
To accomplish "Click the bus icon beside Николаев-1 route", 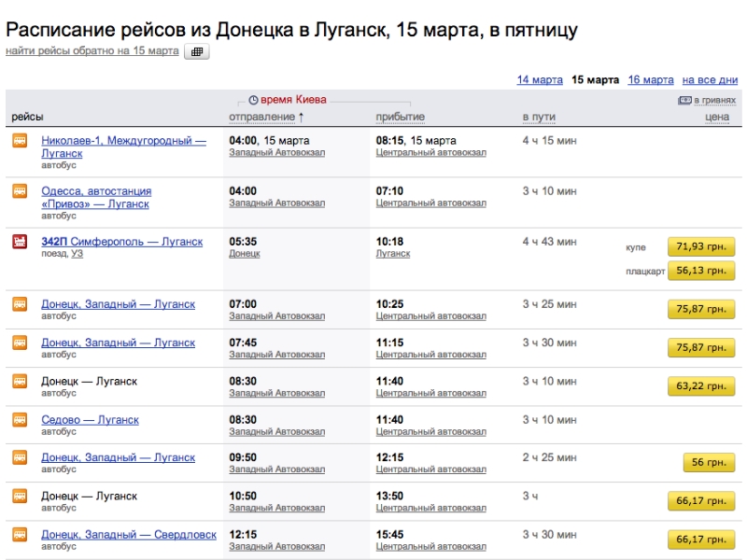I will tap(20, 141).
